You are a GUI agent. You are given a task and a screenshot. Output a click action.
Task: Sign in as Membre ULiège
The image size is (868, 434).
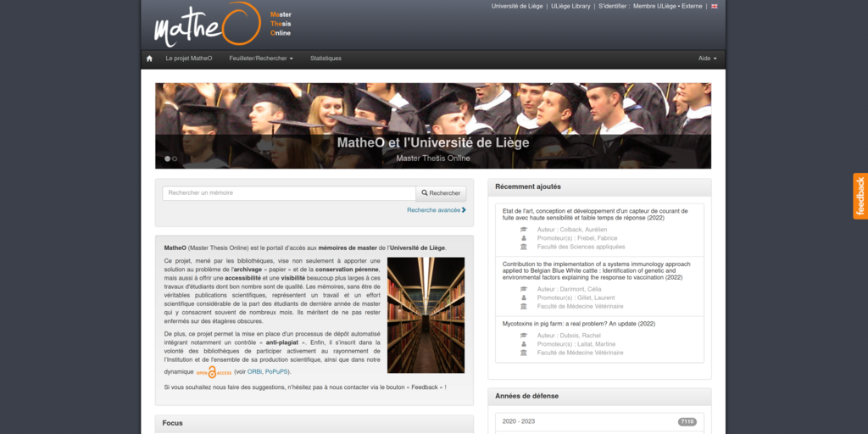pos(655,7)
